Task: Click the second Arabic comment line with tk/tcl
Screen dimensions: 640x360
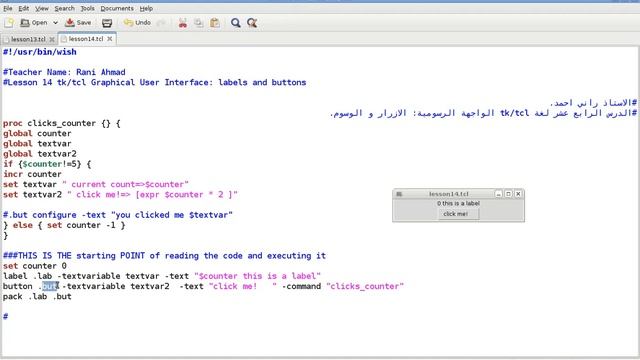Action: 483,113
